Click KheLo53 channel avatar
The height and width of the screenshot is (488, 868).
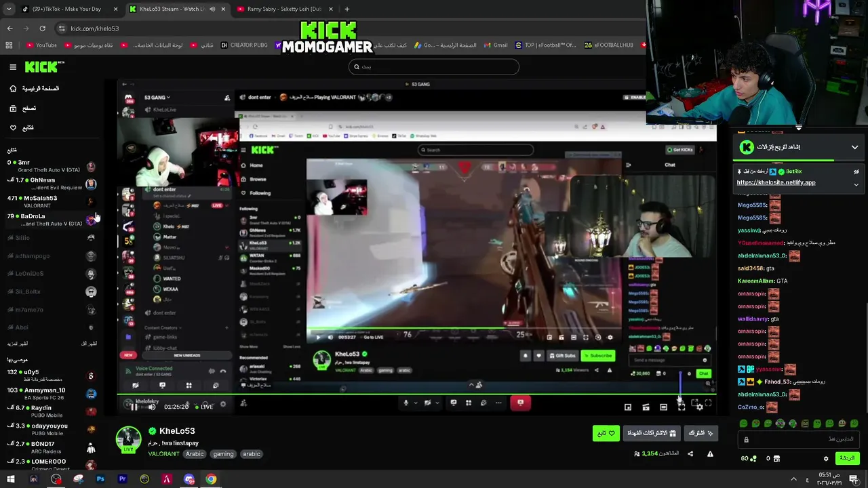pyautogui.click(x=128, y=439)
